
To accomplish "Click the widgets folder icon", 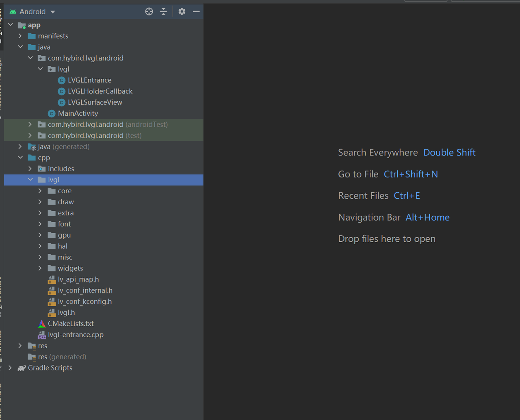I will tap(52, 268).
